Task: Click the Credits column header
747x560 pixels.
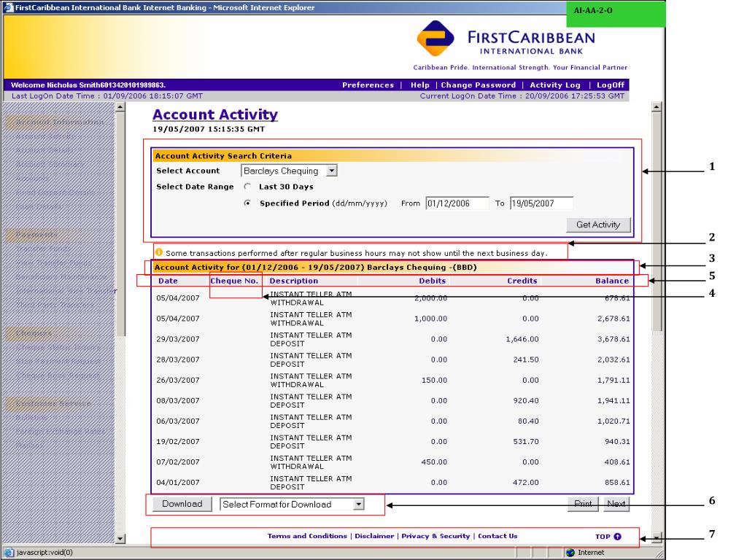Action: 522,281
